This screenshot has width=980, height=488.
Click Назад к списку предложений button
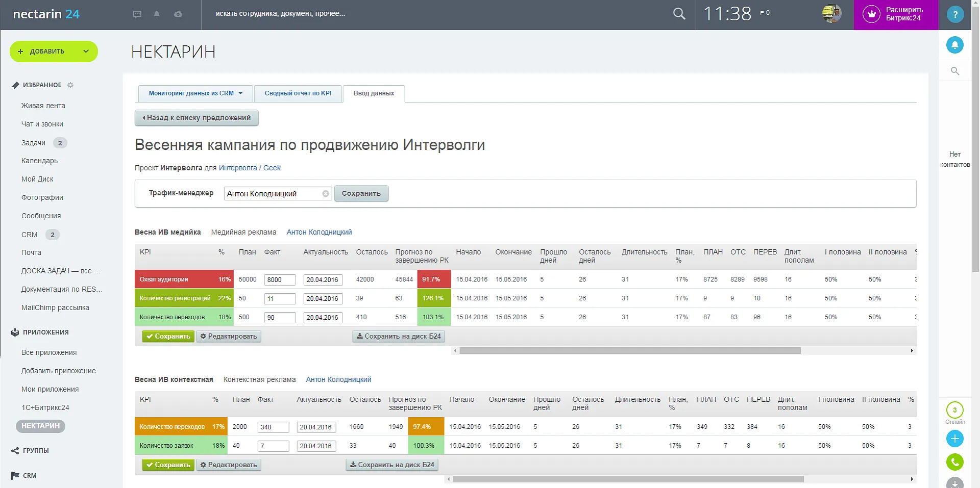[x=197, y=118]
